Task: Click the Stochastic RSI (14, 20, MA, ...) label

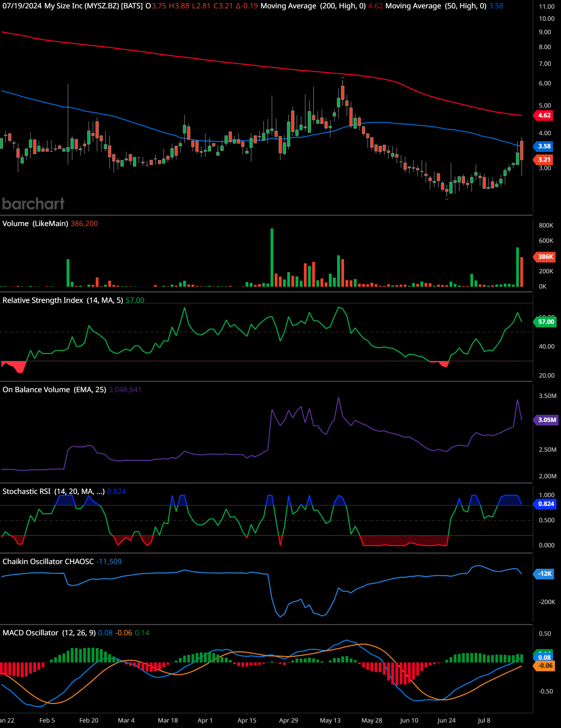Action: (54, 491)
